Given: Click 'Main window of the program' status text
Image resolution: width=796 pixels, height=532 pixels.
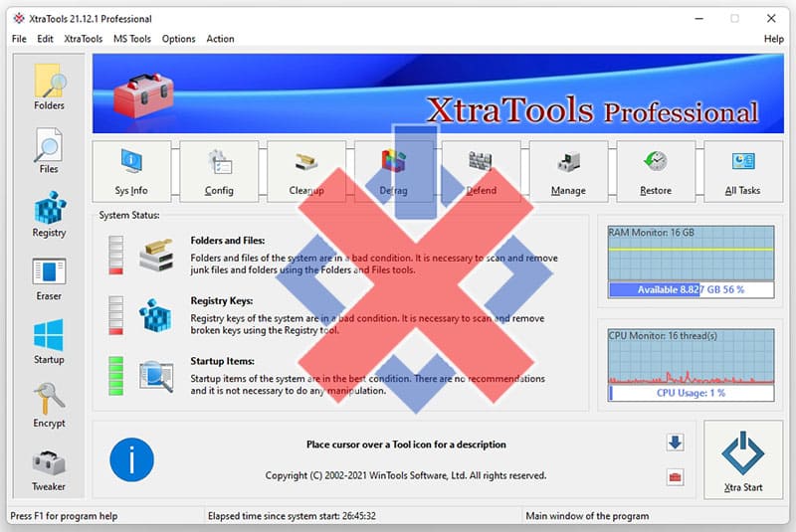Looking at the screenshot, I should [587, 516].
